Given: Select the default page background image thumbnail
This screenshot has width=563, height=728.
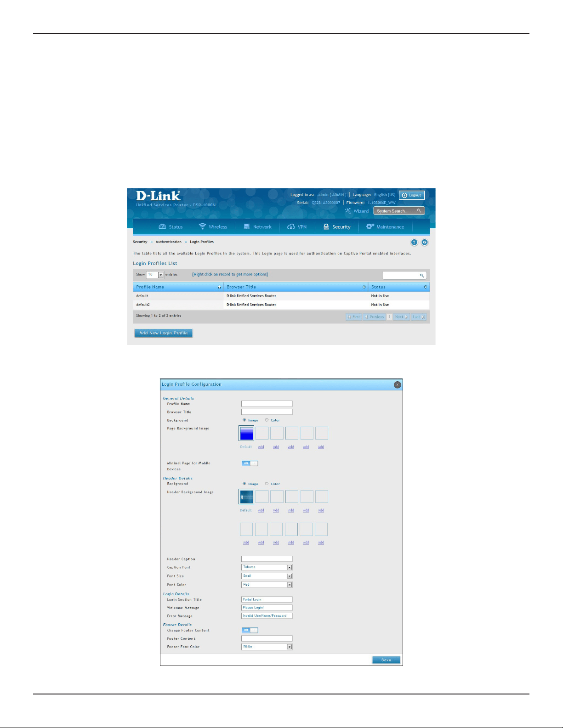Looking at the screenshot, I should pos(247,433).
